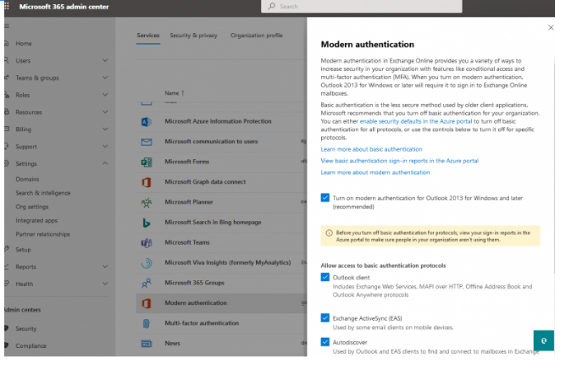Open Learn more about modern authentication link
The height and width of the screenshot is (370, 588).
coord(375,173)
